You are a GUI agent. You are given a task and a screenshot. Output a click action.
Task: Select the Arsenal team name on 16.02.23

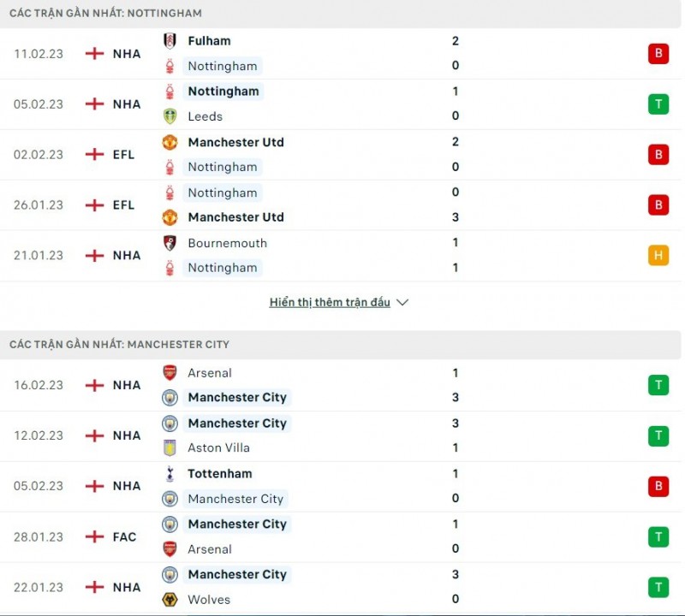pos(210,373)
